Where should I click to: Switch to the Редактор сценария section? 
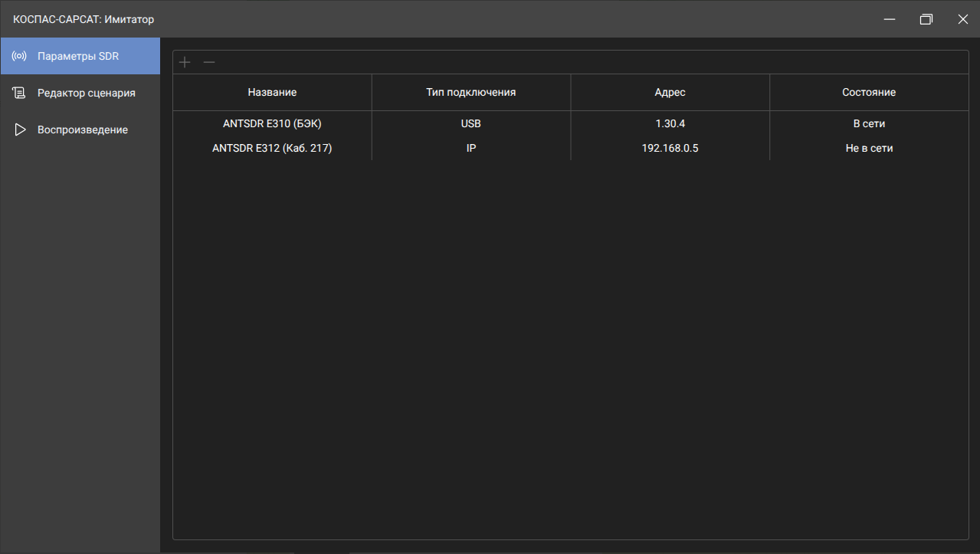point(80,93)
